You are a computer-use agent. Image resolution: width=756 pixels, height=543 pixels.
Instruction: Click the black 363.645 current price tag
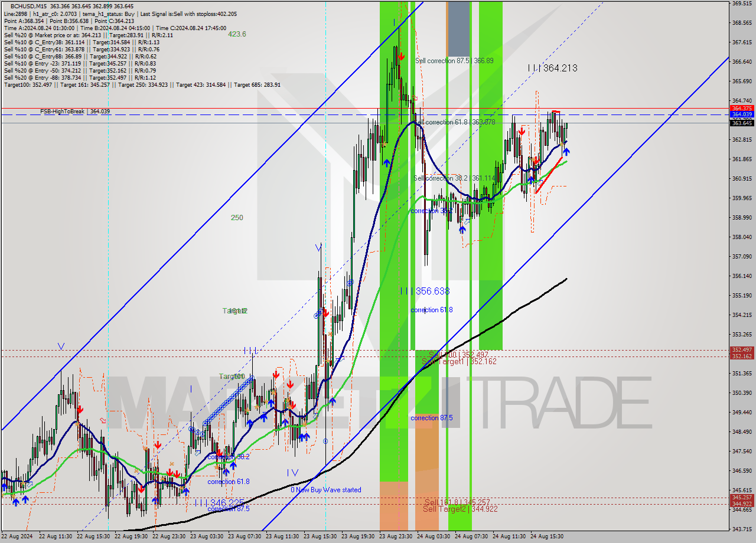coord(742,123)
